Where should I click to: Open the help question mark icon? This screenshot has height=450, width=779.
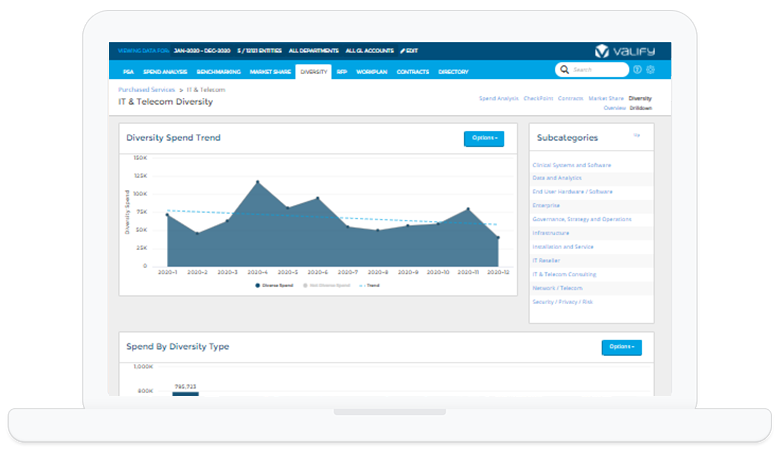637,70
